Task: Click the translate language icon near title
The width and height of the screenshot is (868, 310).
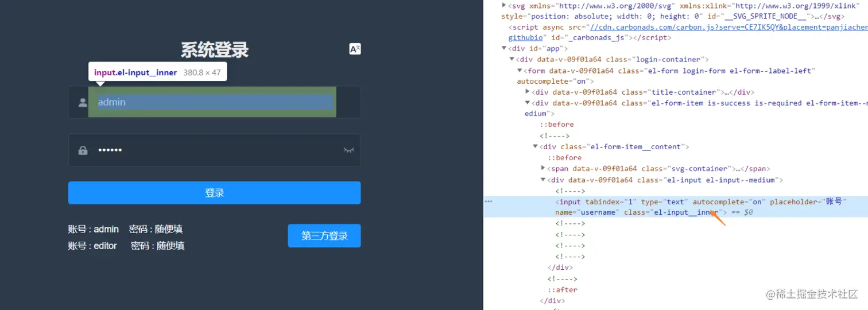Action: tap(355, 49)
